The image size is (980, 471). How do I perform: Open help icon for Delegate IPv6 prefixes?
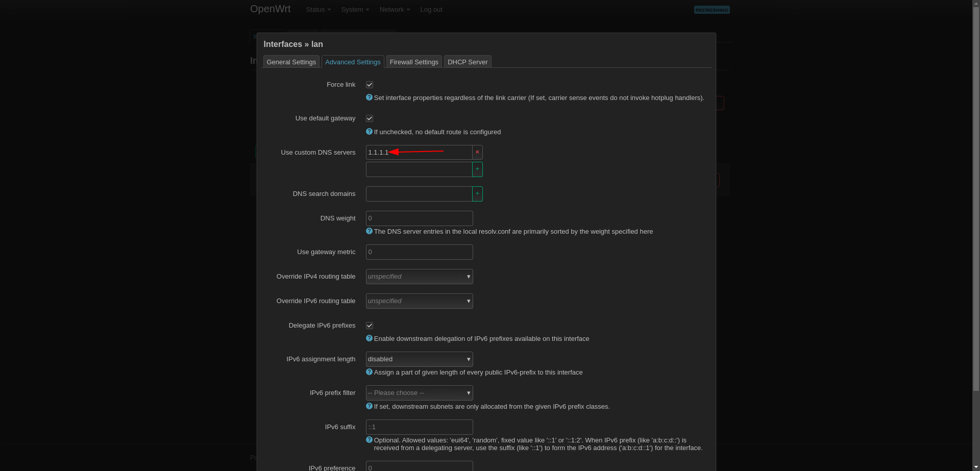[x=369, y=338]
